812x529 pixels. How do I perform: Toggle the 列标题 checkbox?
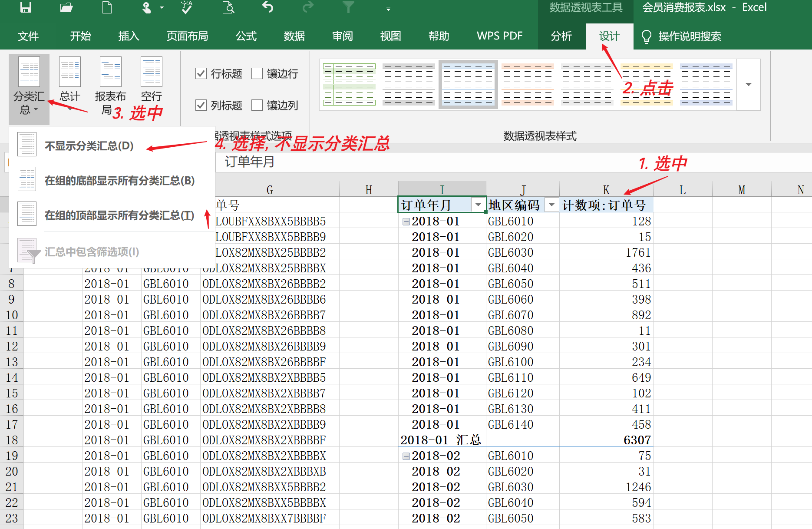click(x=201, y=105)
